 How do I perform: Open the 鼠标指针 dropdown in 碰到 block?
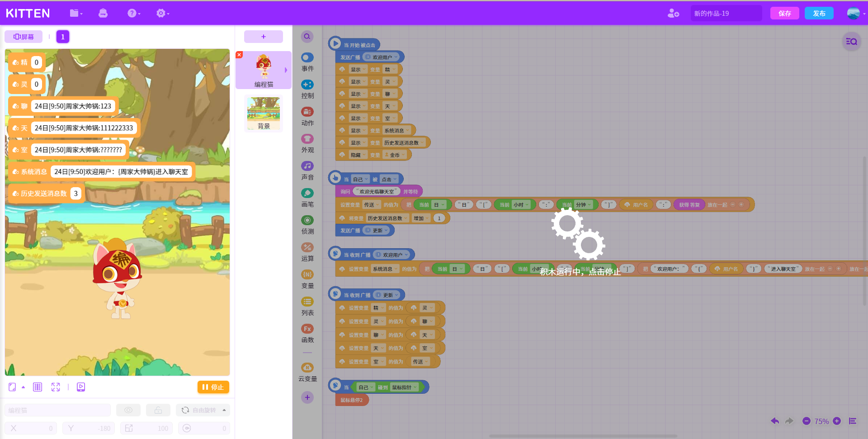(405, 387)
